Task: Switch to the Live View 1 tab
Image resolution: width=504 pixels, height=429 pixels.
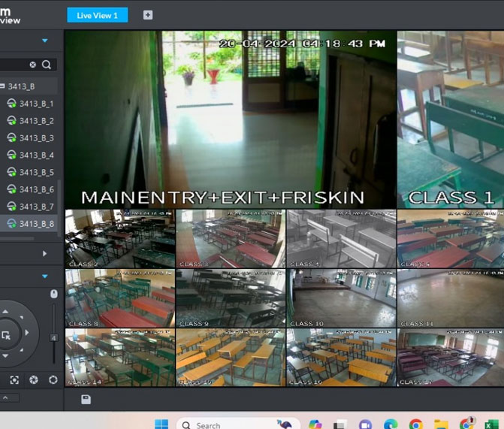Action: tap(97, 15)
